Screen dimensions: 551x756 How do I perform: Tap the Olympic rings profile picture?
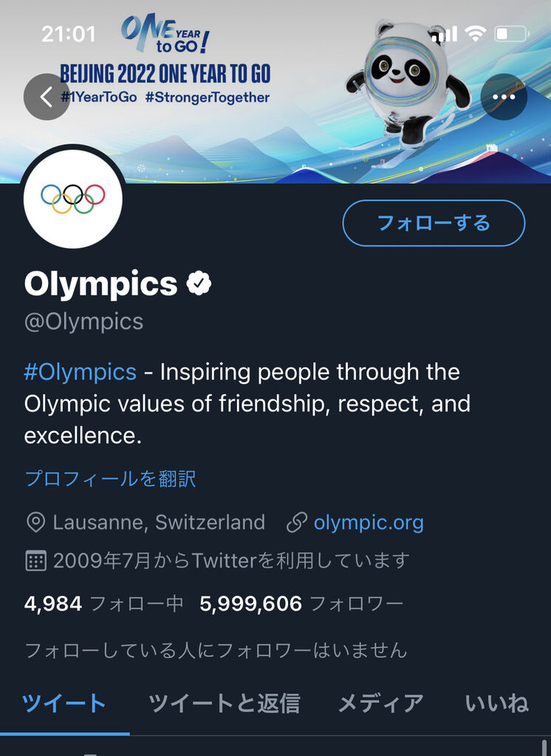pos(72,196)
